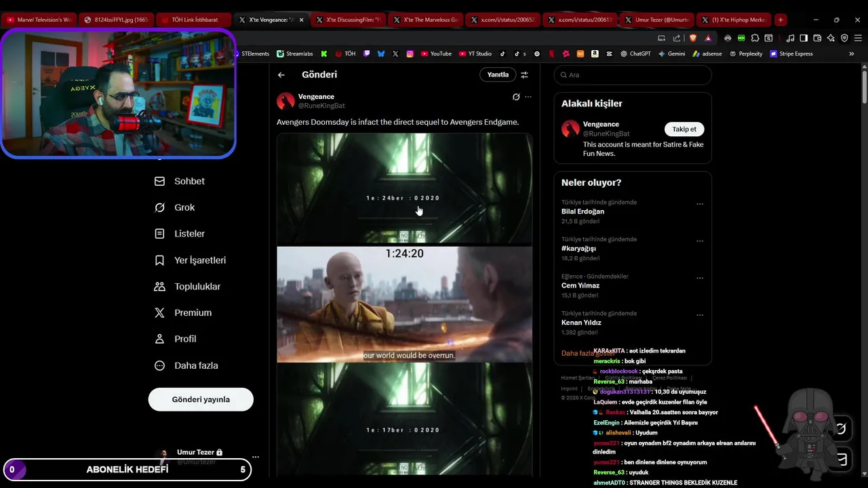The height and width of the screenshot is (488, 868).
Task: Open the 1e:17ber:02020 post image
Action: [404, 420]
